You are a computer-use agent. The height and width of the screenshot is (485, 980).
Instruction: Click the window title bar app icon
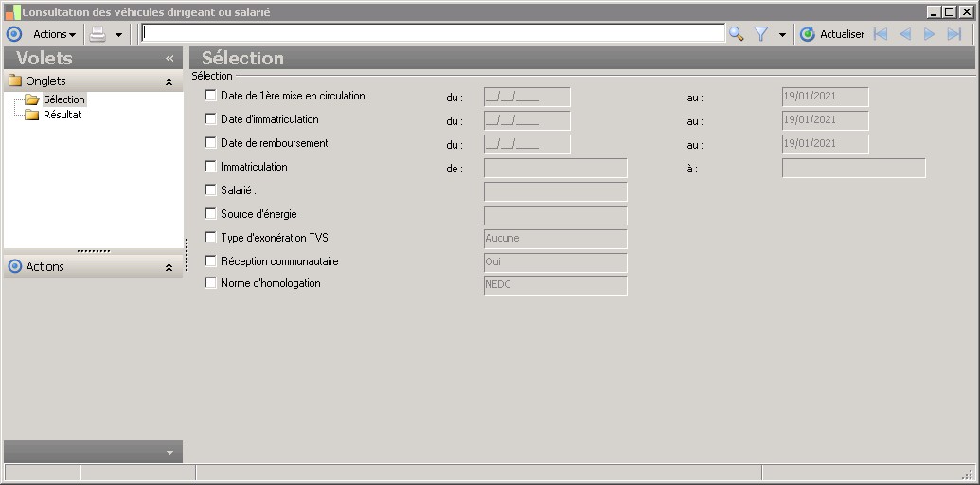pyautogui.click(x=12, y=12)
